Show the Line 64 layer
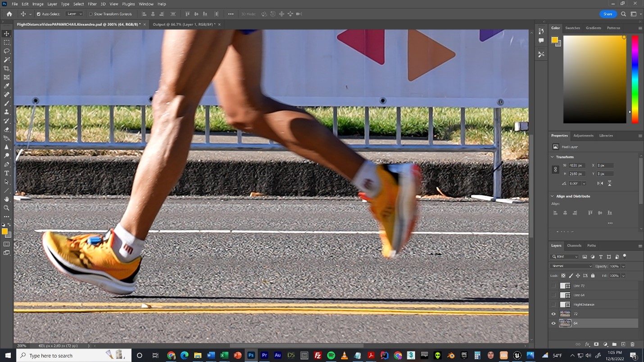The height and width of the screenshot is (362, 644). pos(553,295)
